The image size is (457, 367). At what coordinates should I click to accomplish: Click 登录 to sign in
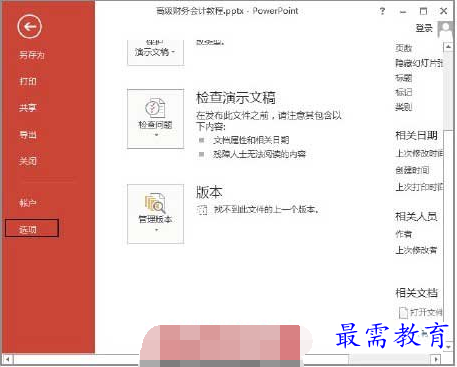[x=424, y=28]
